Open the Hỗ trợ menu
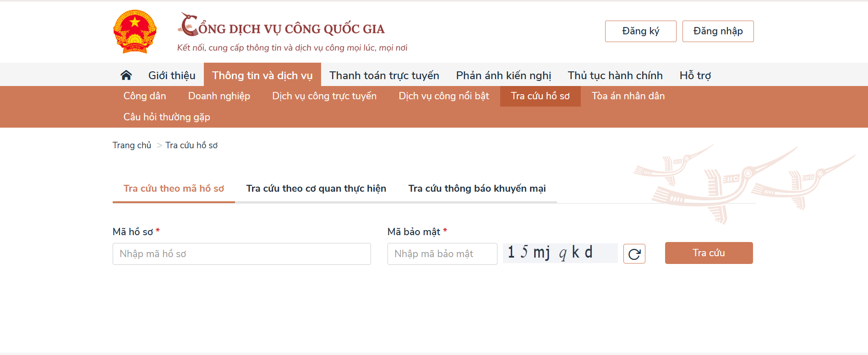868x355 pixels. [695, 75]
